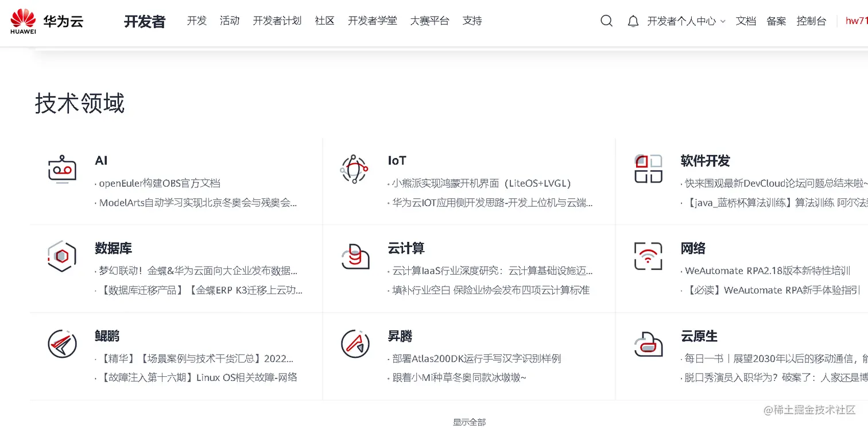Open the 社区 menu
This screenshot has height=428, width=868.
point(325,21)
